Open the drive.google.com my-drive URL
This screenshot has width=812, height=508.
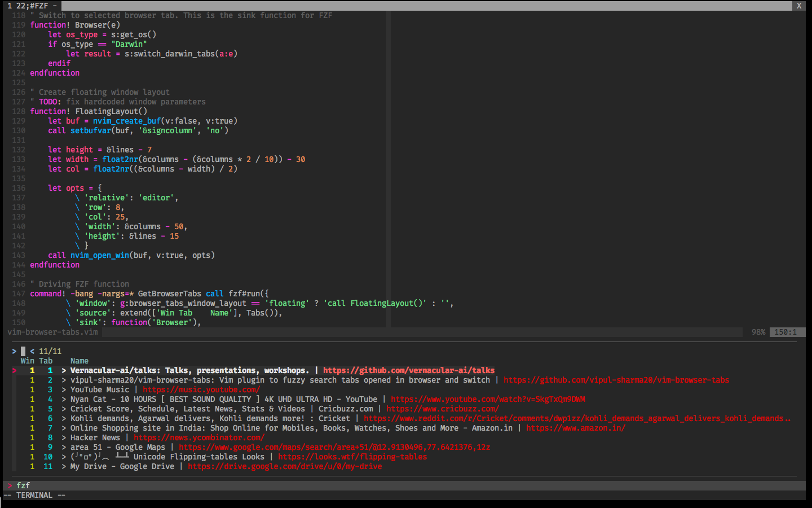click(285, 466)
